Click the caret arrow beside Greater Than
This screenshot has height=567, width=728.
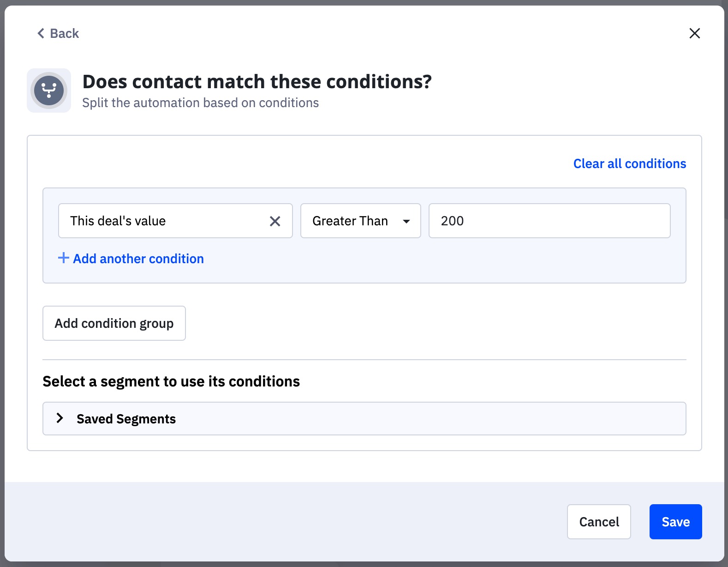click(x=406, y=221)
